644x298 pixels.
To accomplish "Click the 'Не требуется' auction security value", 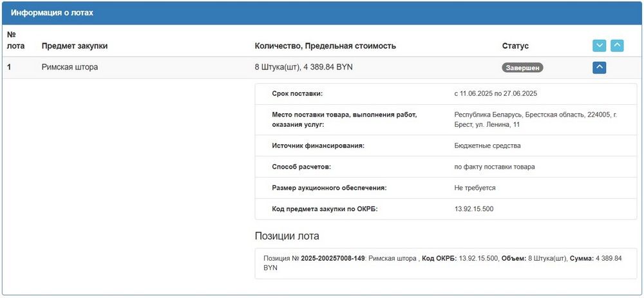I will coord(475,188).
